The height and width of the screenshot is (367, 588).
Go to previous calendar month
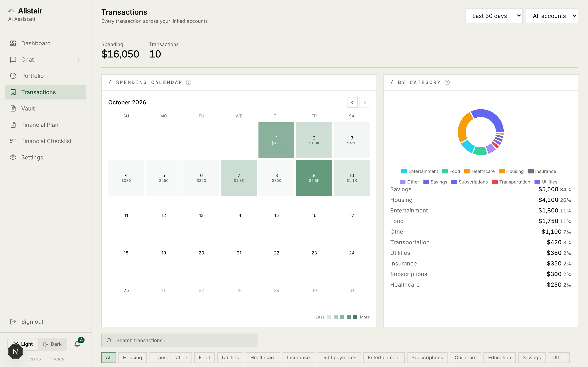pyautogui.click(x=352, y=102)
